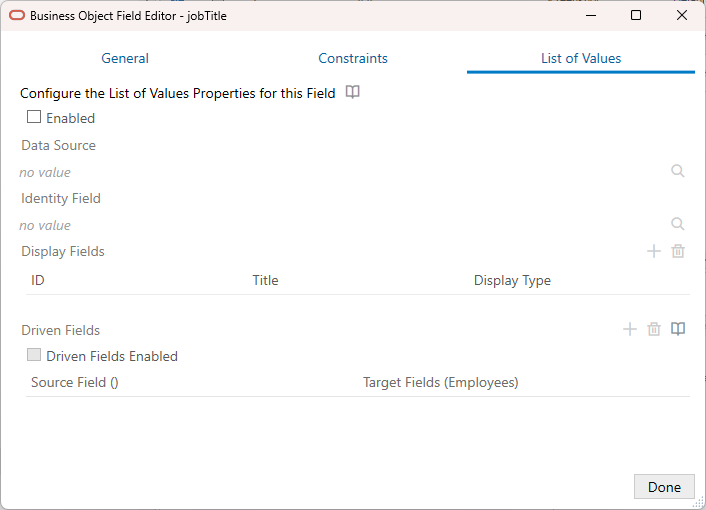Click the Data Source search magnifier icon
The width and height of the screenshot is (706, 510).
point(678,171)
